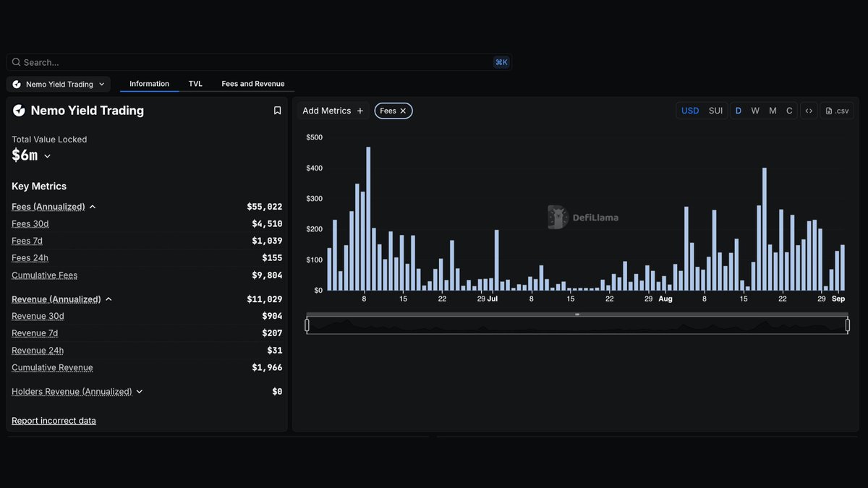The height and width of the screenshot is (488, 868).
Task: Expand Total Value Locked $6m chevron
Action: pyautogui.click(x=48, y=156)
